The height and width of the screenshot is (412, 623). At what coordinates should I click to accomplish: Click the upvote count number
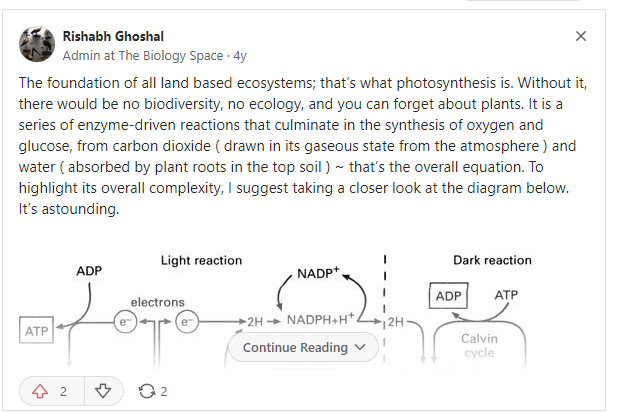(x=63, y=391)
